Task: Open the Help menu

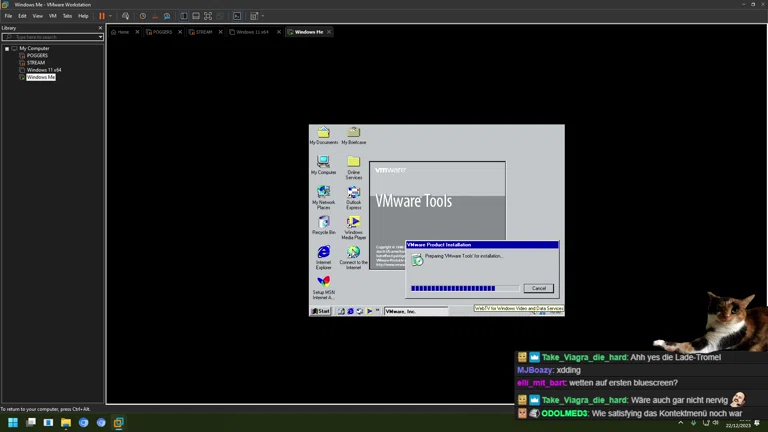Action: [x=83, y=16]
